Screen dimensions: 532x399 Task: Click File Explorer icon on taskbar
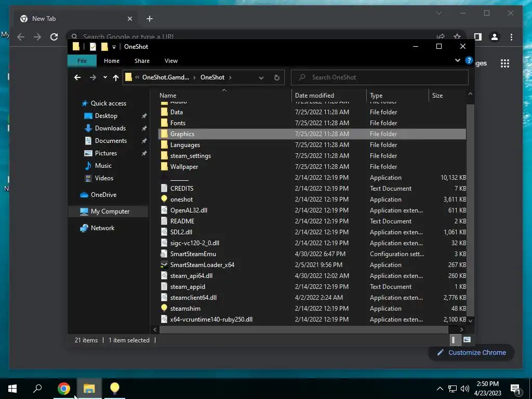89,389
